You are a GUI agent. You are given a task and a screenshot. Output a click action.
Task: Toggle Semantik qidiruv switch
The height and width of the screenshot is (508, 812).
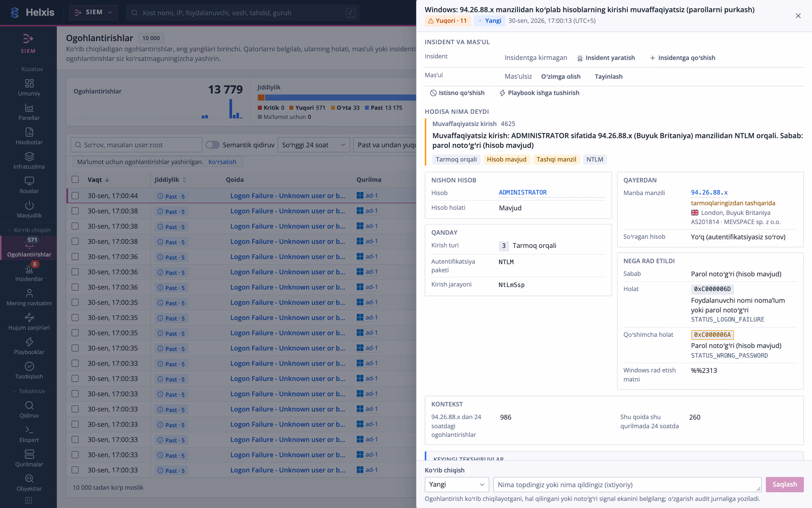[x=213, y=145]
